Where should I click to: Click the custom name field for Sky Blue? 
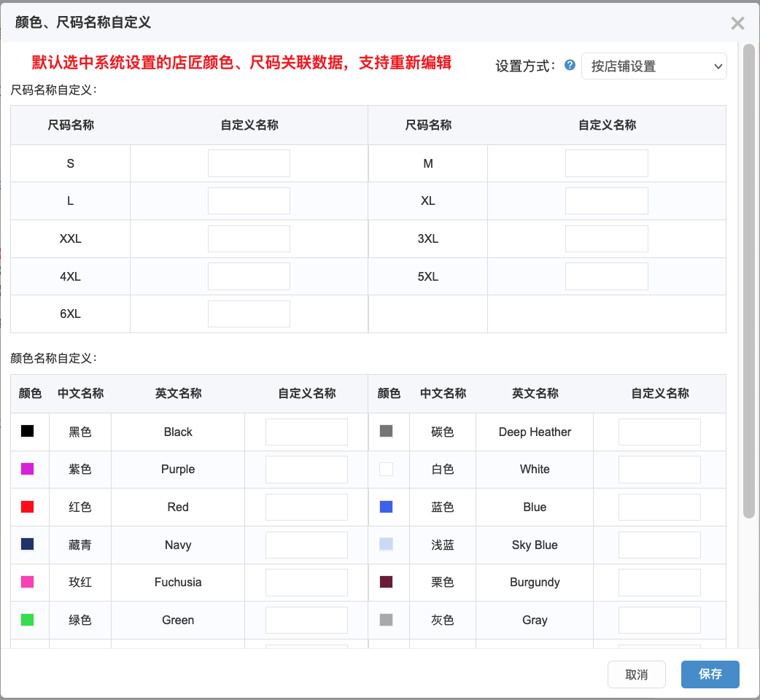[x=659, y=545]
